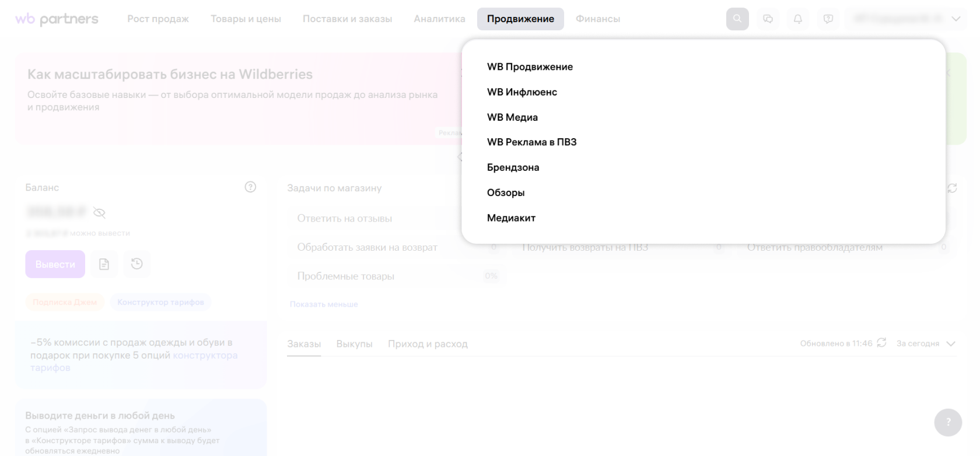This screenshot has width=980, height=456.
Task: Click the Вывести button
Action: 55,264
